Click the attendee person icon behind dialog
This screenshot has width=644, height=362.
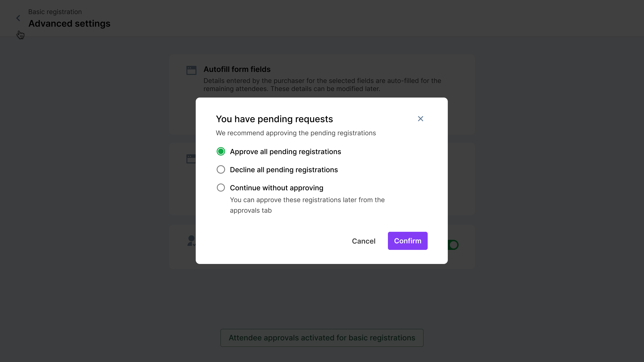point(191,241)
